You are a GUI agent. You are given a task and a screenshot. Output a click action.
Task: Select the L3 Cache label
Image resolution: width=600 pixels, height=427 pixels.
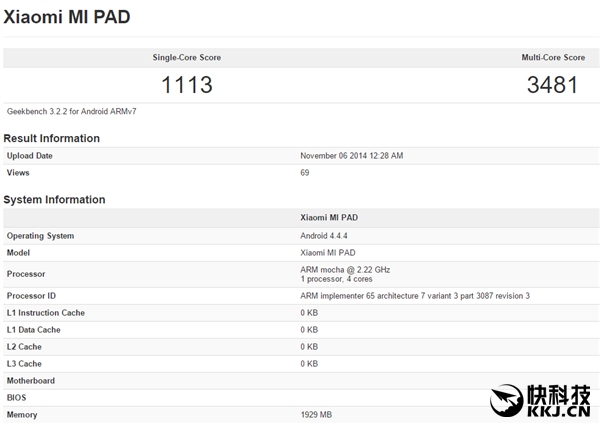[x=24, y=363]
